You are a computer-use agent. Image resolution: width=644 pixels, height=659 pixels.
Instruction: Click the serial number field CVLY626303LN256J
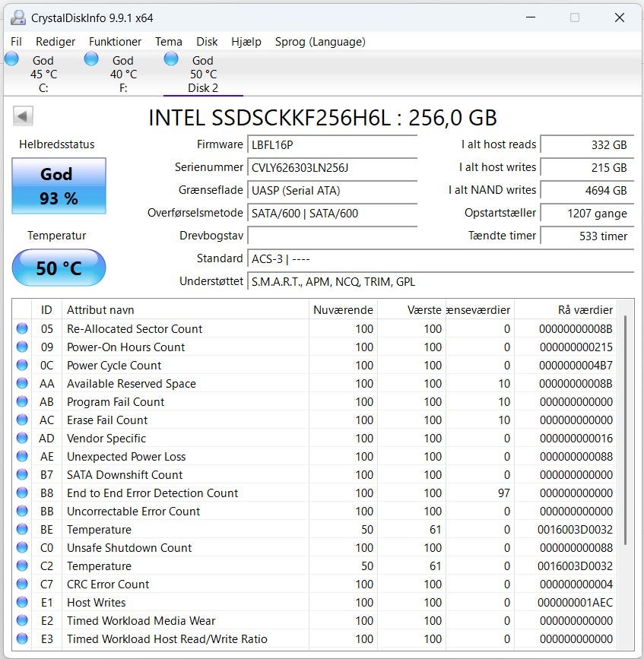(332, 167)
